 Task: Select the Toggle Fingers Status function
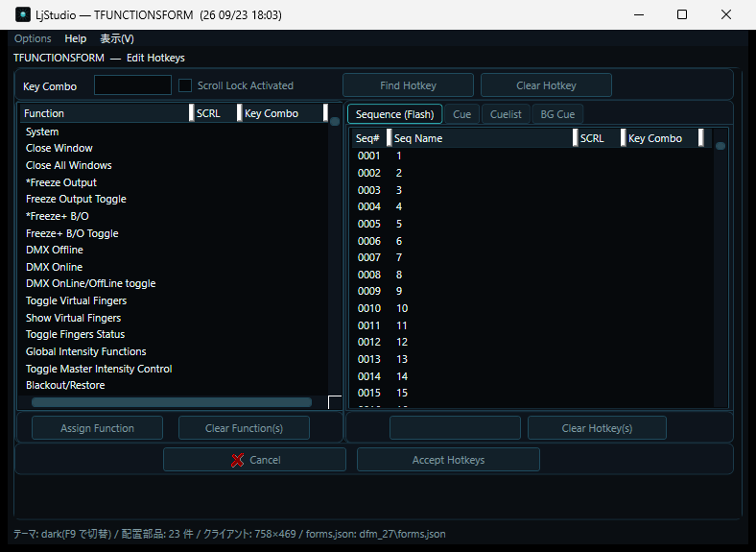tap(174, 334)
